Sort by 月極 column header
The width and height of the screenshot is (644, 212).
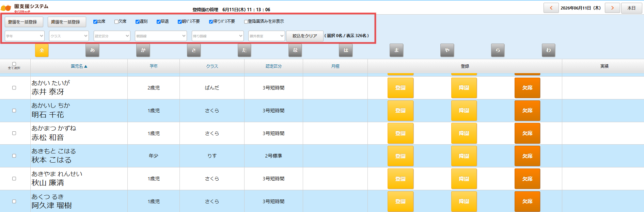[335, 66]
